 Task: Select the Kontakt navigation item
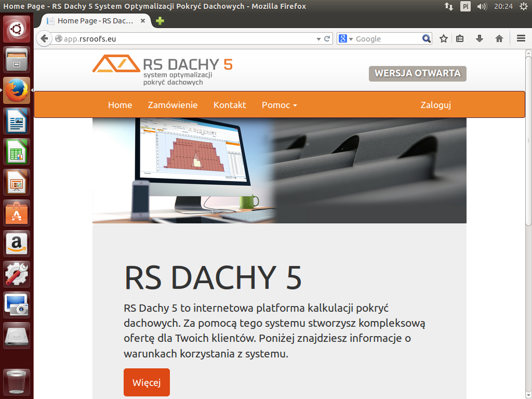[x=230, y=105]
